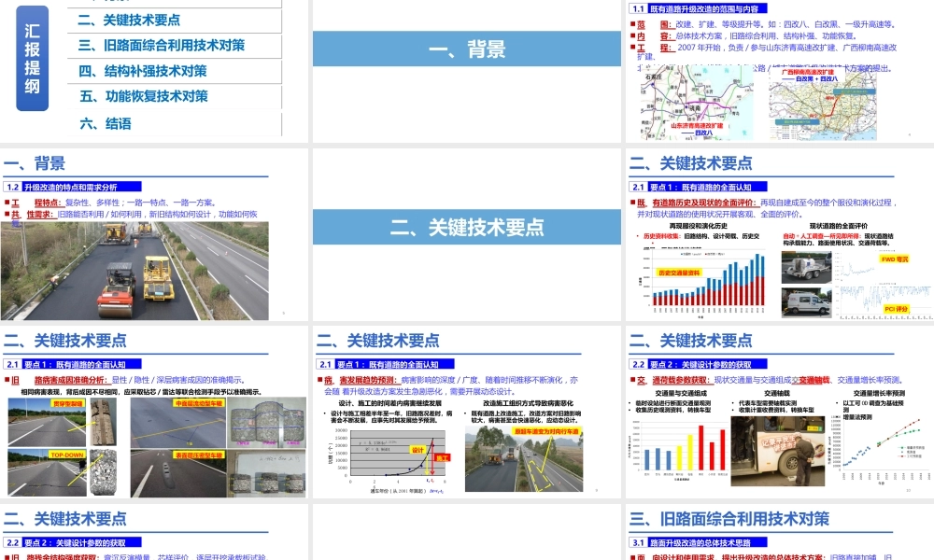Click the "FWD 弯沉" yellow label
Screen dimensions: 934x560
tap(894, 259)
